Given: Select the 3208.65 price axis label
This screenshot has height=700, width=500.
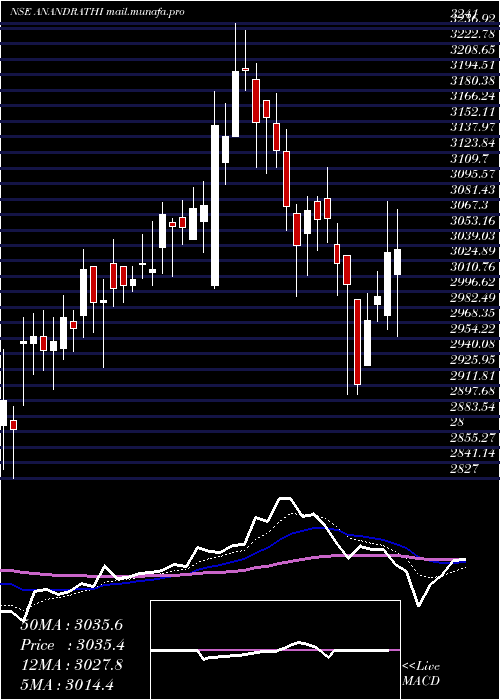Looking at the screenshot, I should click(473, 50).
